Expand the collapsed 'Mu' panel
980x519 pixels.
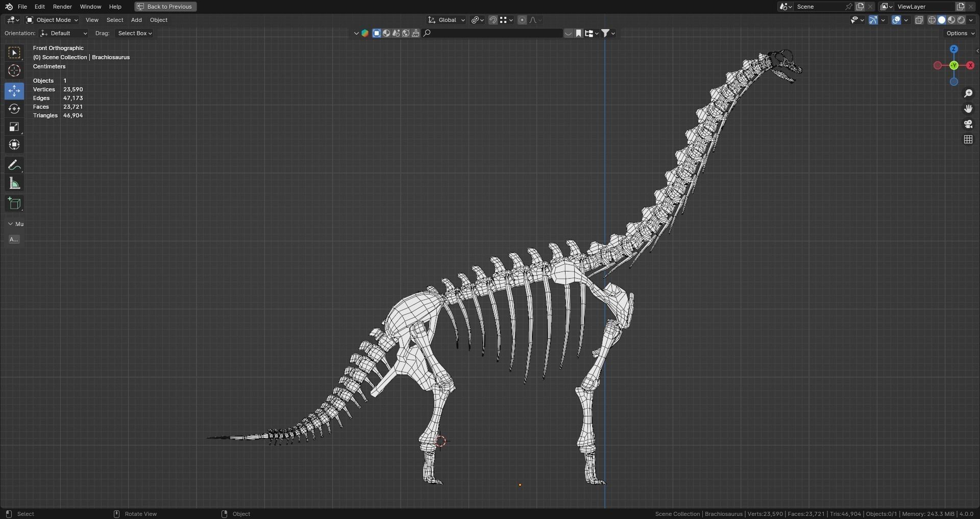[15, 224]
